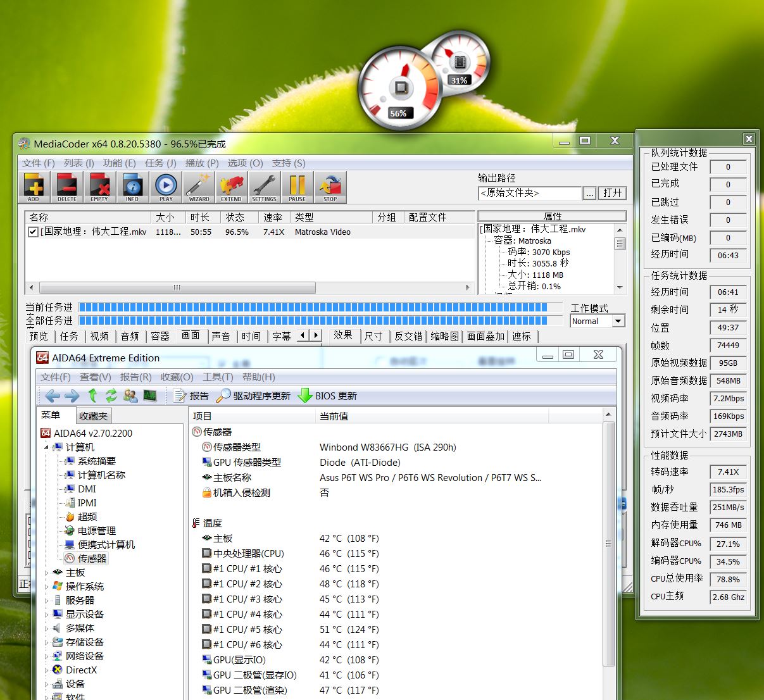
Task: Expand the 操作系统 tree node
Action: [46, 587]
